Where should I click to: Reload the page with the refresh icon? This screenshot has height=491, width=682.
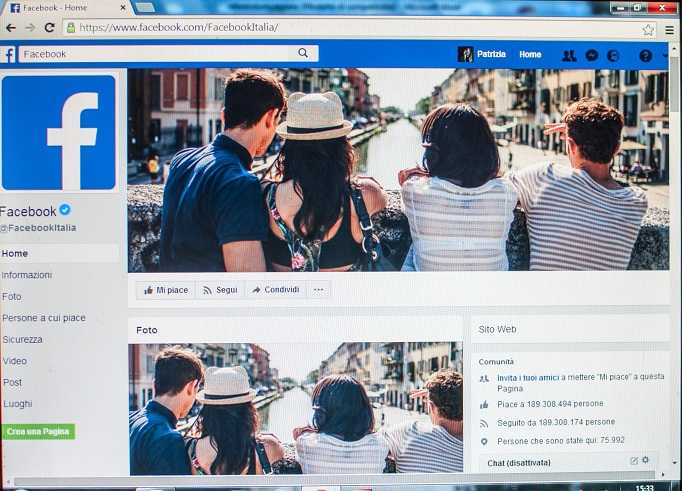[x=50, y=27]
